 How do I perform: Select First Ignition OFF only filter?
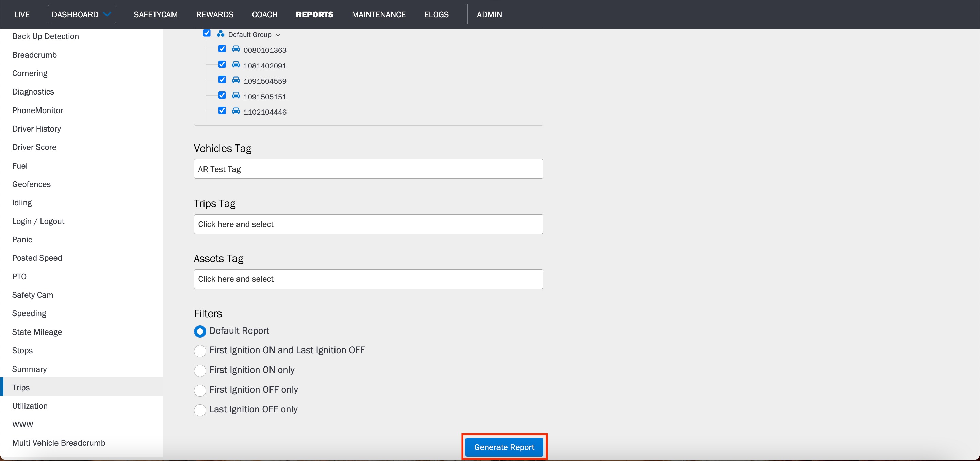click(200, 390)
